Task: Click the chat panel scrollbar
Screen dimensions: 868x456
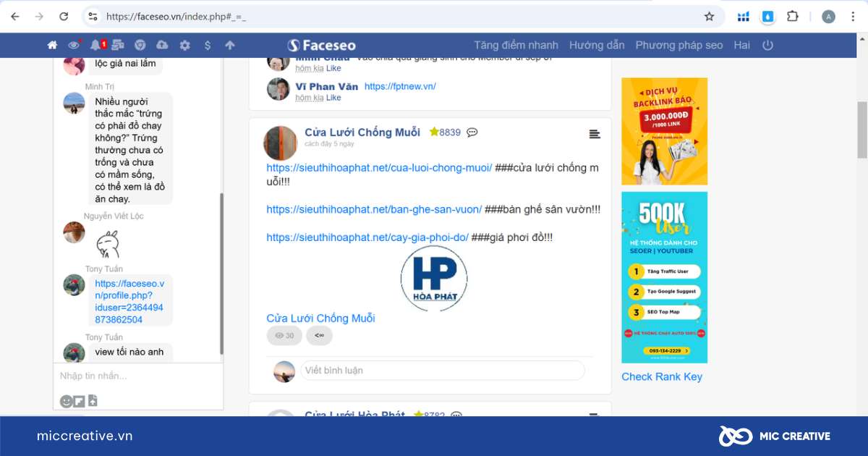Action: click(x=221, y=274)
